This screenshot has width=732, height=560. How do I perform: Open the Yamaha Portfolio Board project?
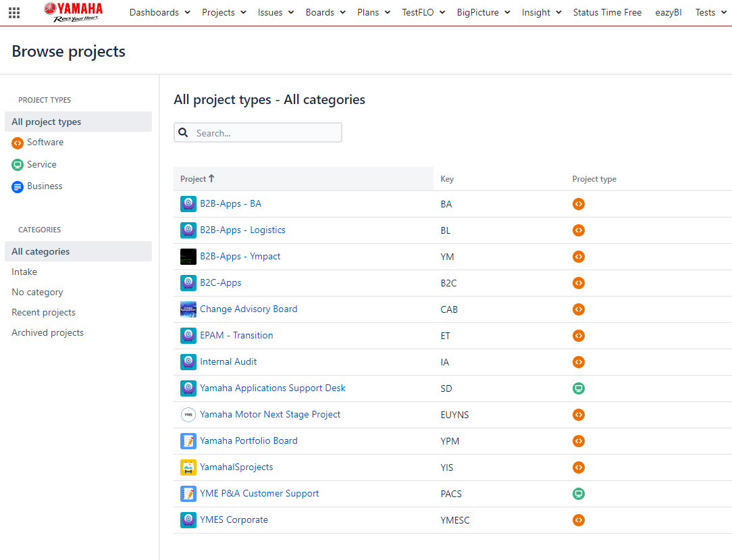[249, 441]
